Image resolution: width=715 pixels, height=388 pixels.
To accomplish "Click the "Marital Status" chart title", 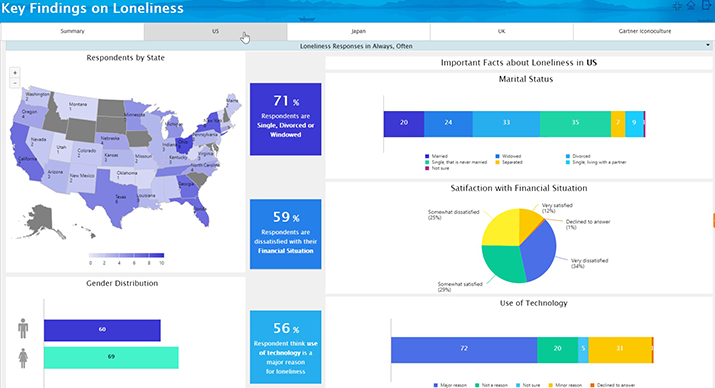I will pos(526,79).
